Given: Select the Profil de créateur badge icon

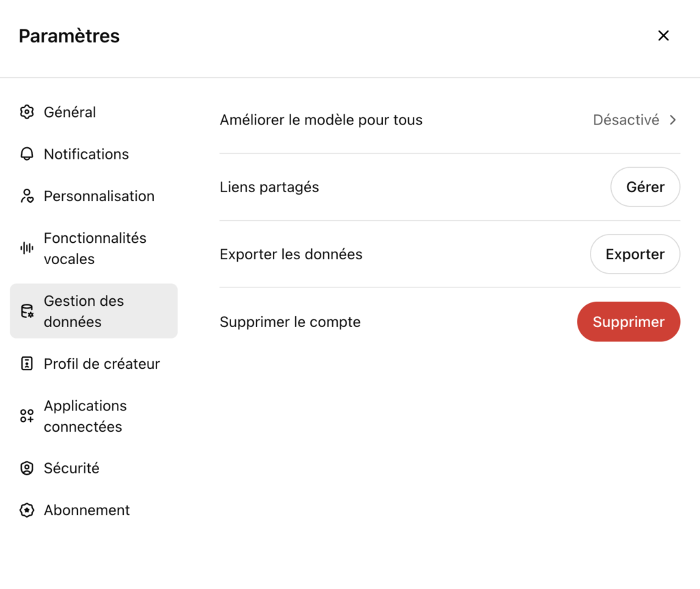Looking at the screenshot, I should coord(27,364).
